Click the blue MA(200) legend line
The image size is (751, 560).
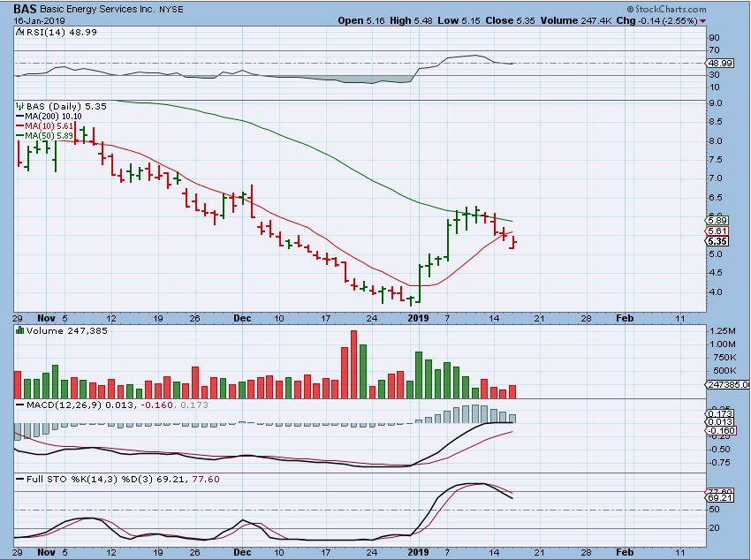pos(19,115)
